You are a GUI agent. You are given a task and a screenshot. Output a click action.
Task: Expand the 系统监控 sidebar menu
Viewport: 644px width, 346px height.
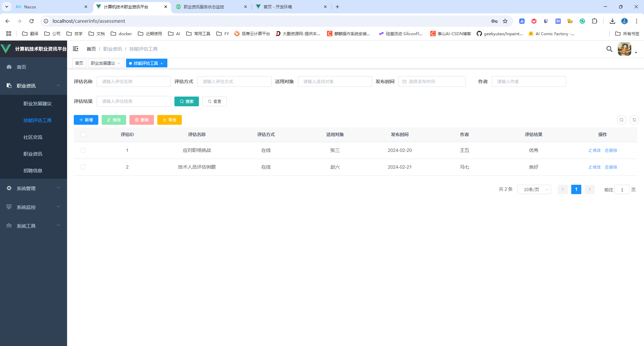(x=34, y=207)
